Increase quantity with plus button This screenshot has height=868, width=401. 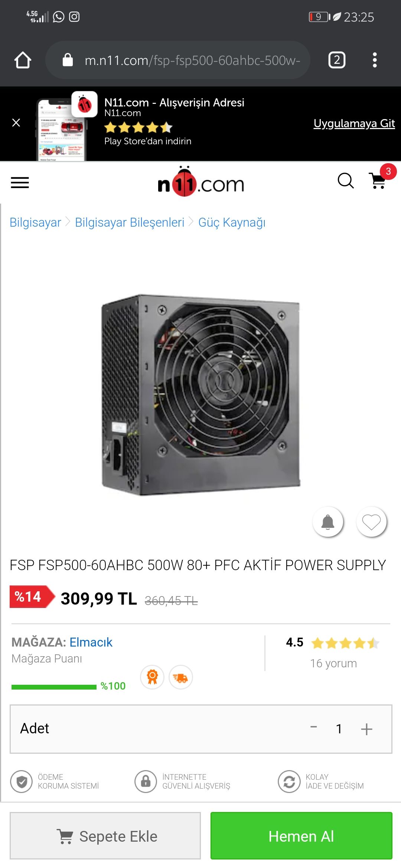pyautogui.click(x=366, y=729)
